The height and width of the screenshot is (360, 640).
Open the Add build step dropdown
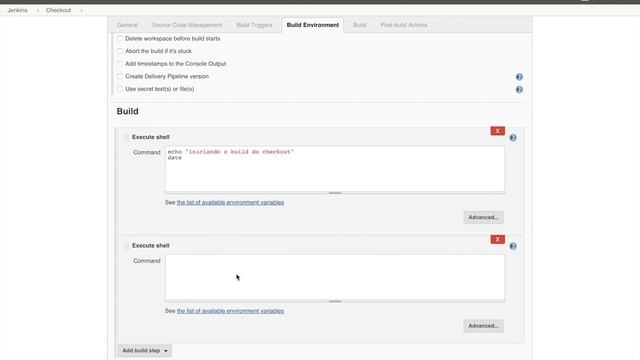145,351
